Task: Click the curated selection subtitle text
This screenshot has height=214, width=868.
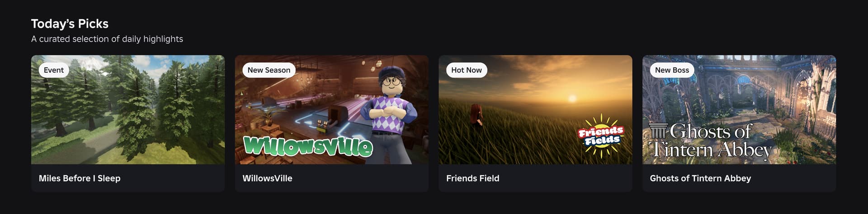Action: pos(107,39)
